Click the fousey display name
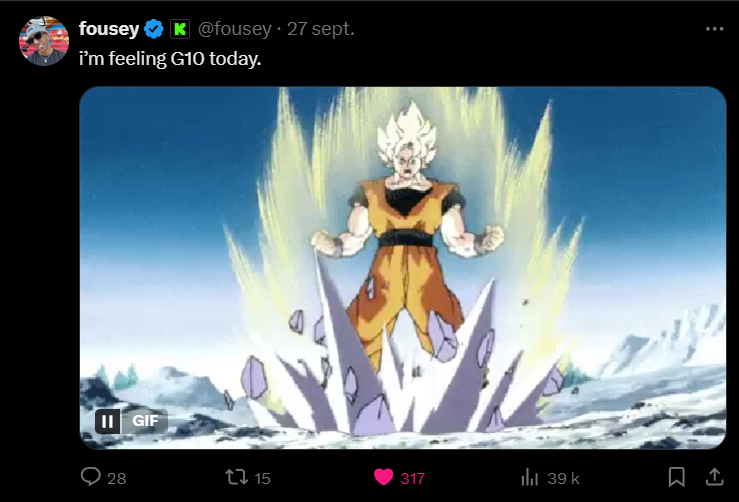The height and width of the screenshot is (502, 739). point(109,29)
